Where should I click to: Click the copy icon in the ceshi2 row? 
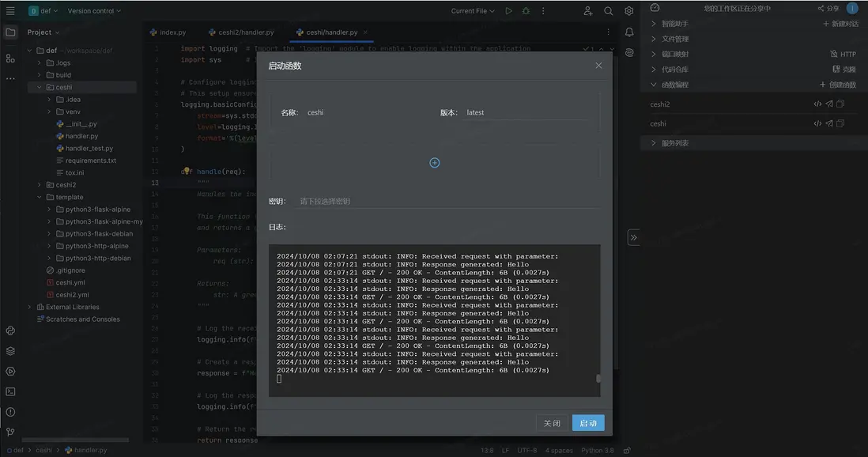click(x=840, y=104)
